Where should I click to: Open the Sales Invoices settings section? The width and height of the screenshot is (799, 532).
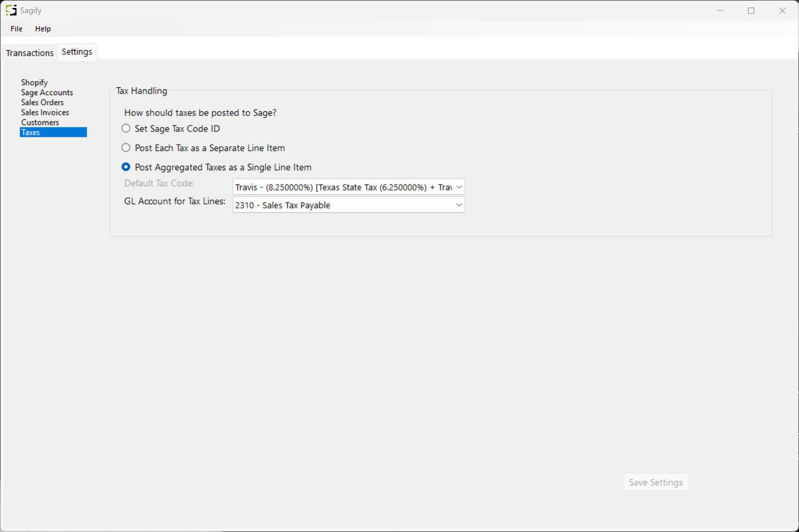pos(45,112)
